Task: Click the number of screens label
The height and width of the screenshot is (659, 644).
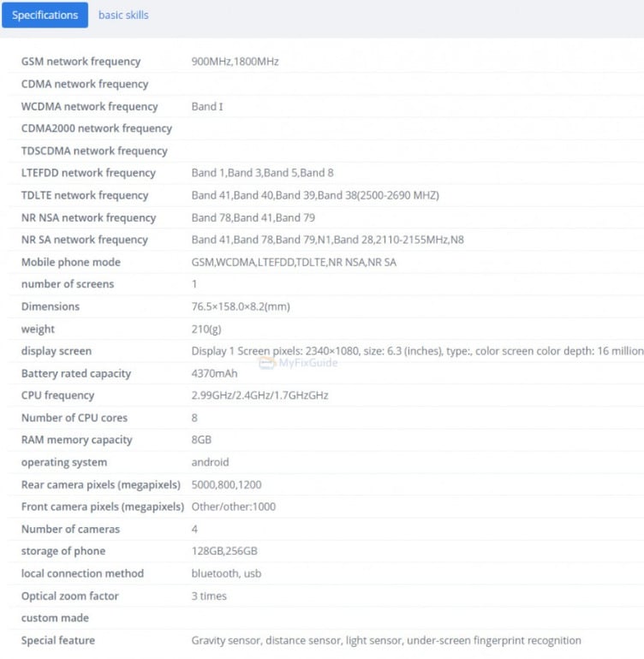Action: click(68, 284)
